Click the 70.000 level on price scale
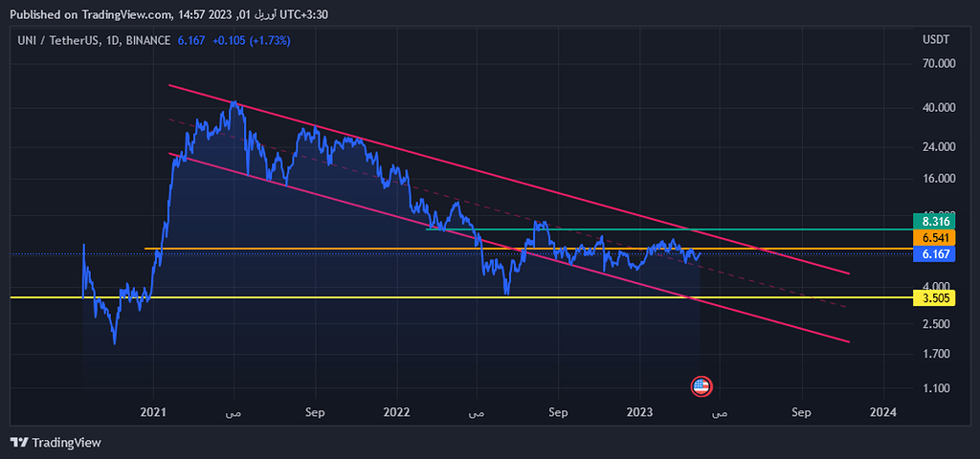The image size is (980, 459). (937, 64)
